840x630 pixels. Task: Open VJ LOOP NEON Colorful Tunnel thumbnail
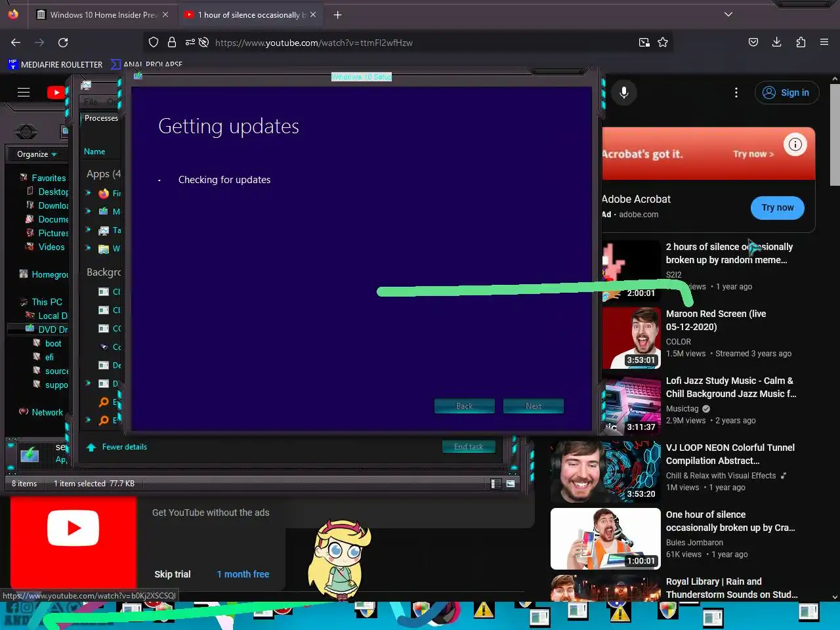coord(606,472)
